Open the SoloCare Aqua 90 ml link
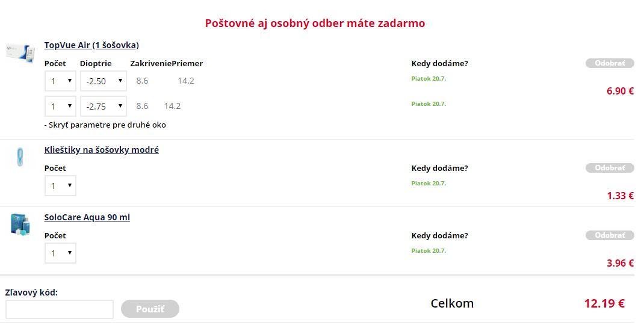This screenshot has width=644, height=325. point(87,217)
